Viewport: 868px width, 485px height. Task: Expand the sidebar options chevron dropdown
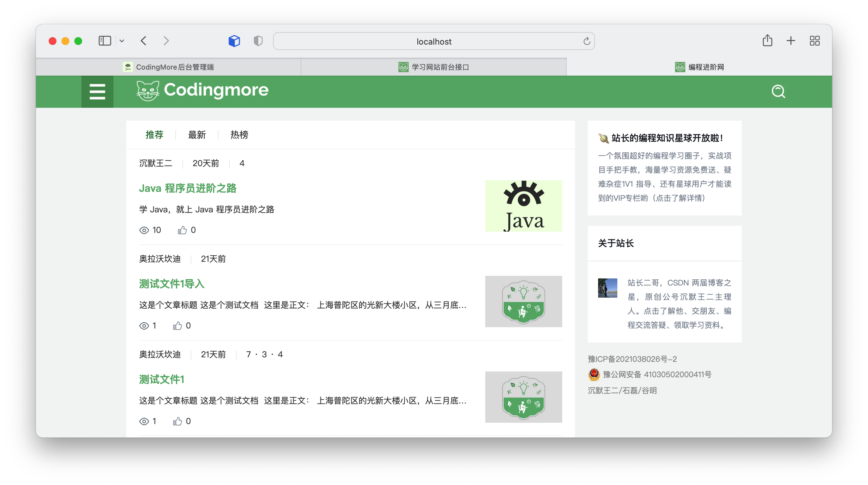[121, 41]
